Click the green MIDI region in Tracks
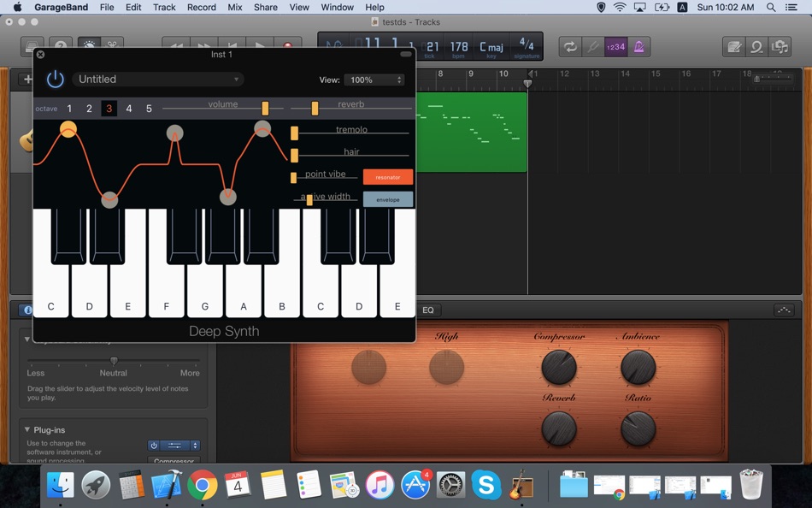This screenshot has height=508, width=812. pos(472,132)
